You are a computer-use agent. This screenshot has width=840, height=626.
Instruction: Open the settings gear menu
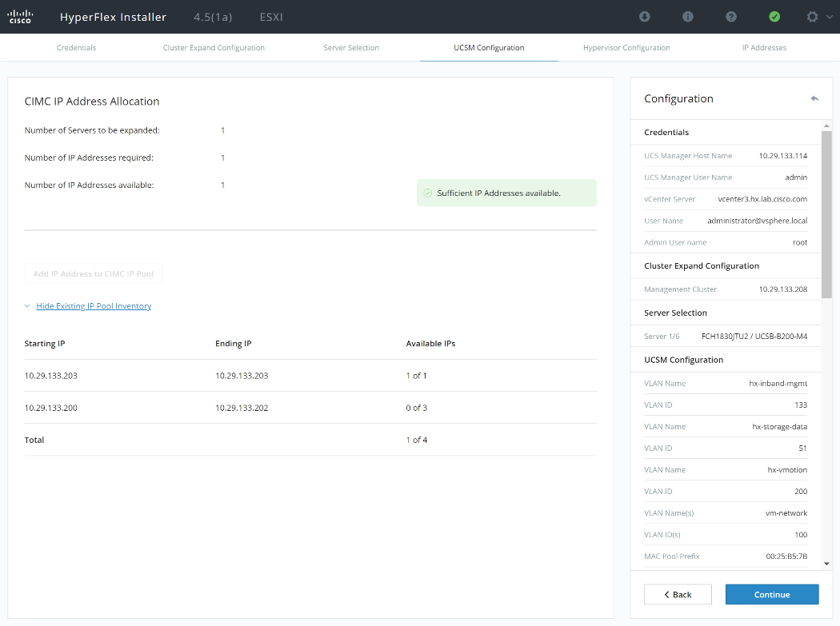812,17
